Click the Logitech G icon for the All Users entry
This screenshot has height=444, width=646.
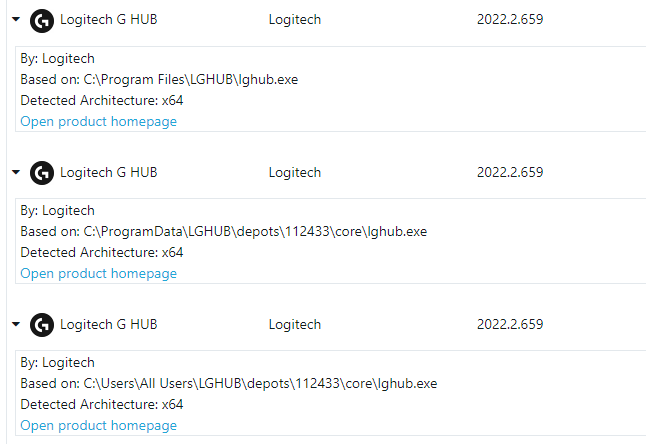tap(42, 325)
